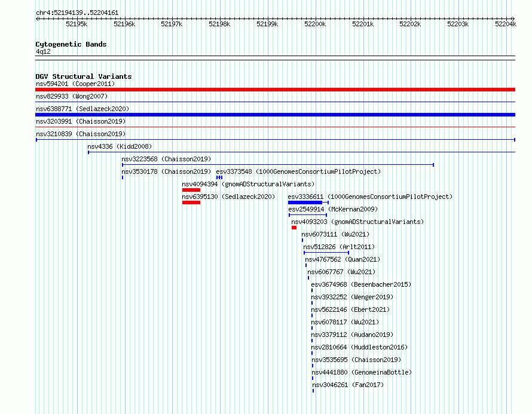
Task: Open nsv4094394 (gnomADStructuralVariants) label
Action: pyautogui.click(x=248, y=184)
